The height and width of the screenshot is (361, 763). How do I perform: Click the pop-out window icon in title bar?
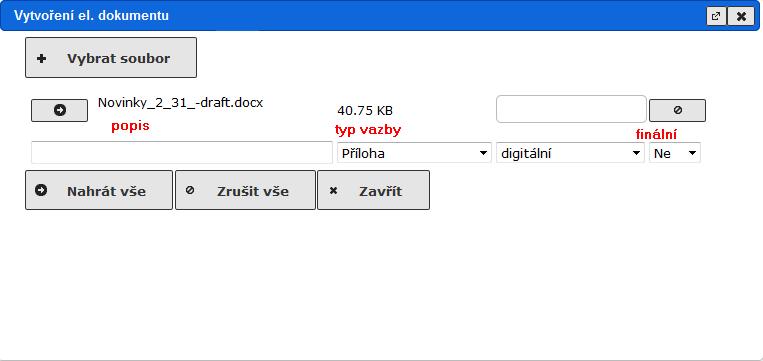(x=716, y=16)
